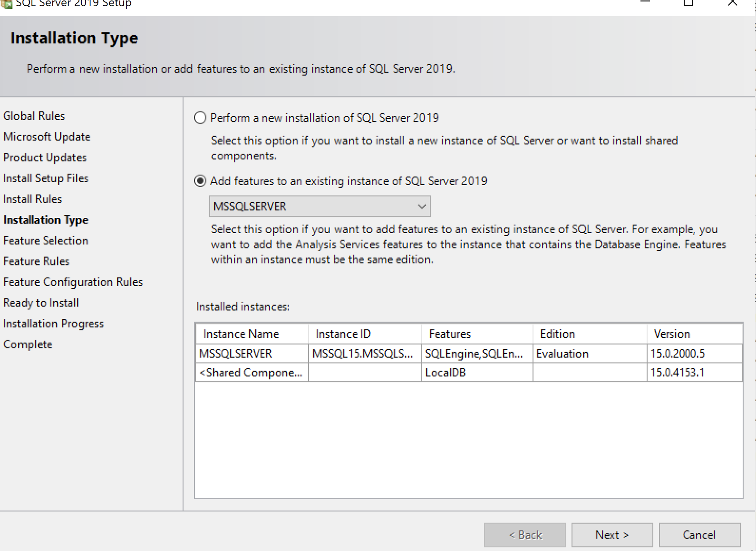The image size is (756, 551).
Task: Click Ready to Install step
Action: coord(41,303)
